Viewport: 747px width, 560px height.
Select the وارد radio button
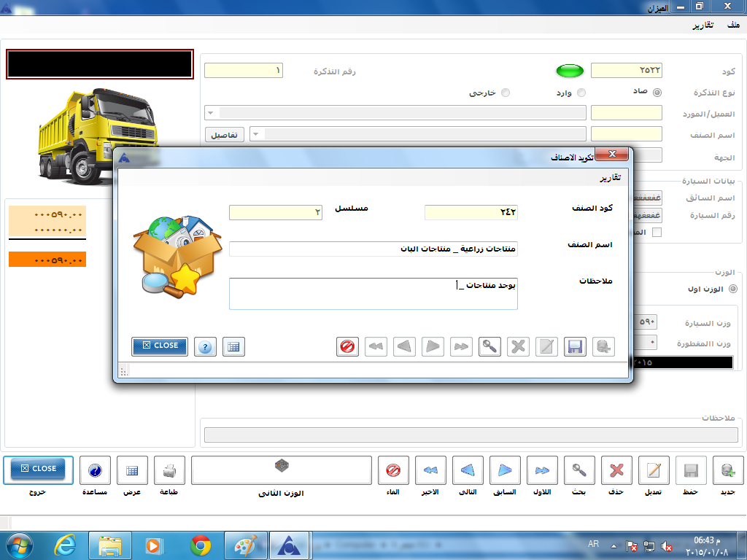point(581,93)
